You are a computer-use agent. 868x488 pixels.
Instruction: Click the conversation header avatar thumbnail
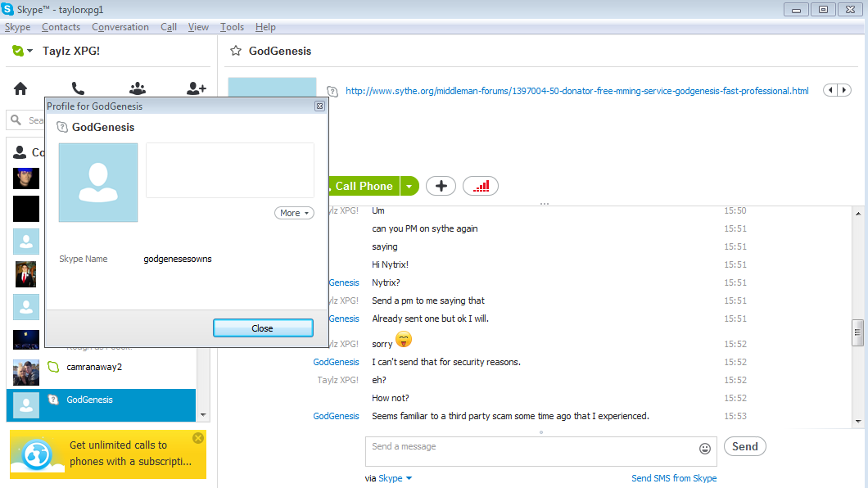(x=273, y=88)
